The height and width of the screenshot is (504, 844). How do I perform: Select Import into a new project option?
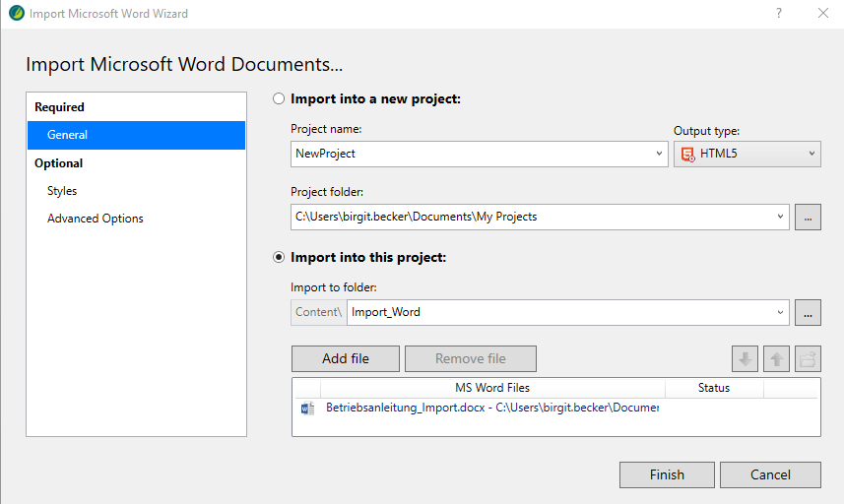279,99
